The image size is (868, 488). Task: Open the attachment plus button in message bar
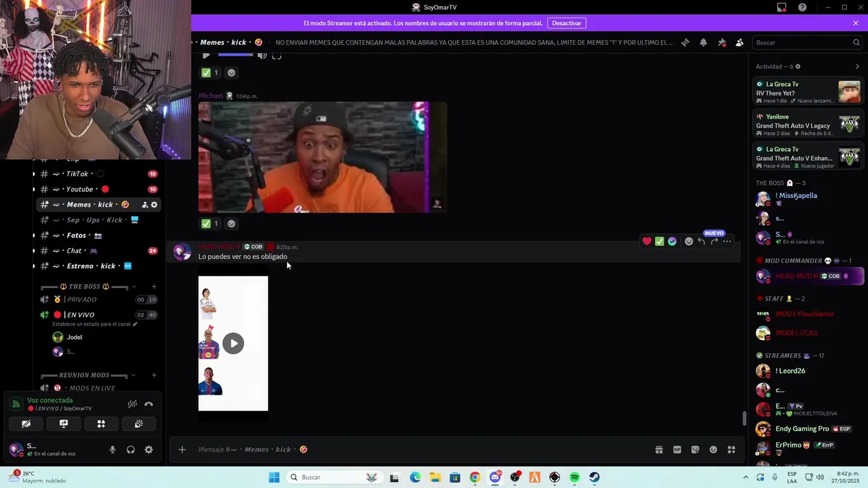(182, 449)
